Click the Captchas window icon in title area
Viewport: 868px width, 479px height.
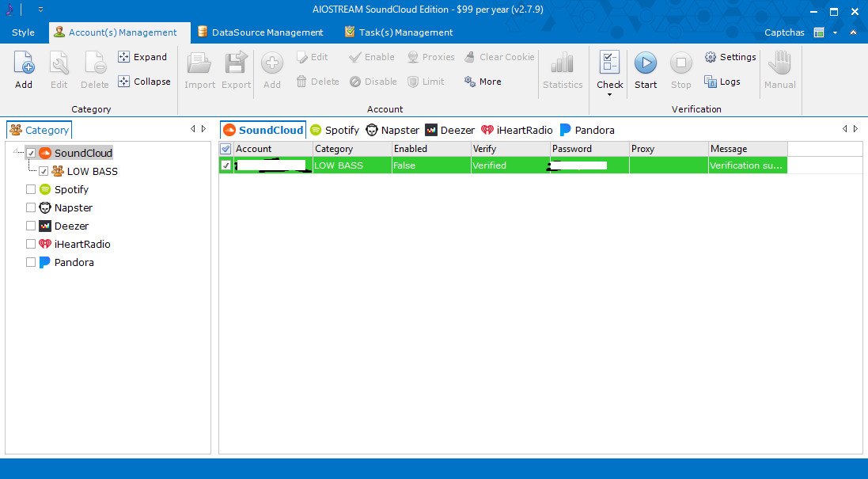819,32
